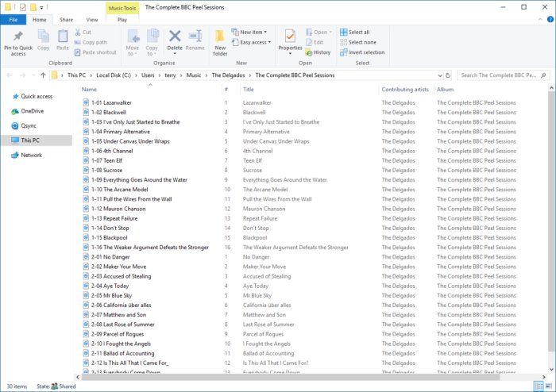The image size is (556, 392).
Task: Collapse the ribbon with the chevron
Action: coord(540,20)
